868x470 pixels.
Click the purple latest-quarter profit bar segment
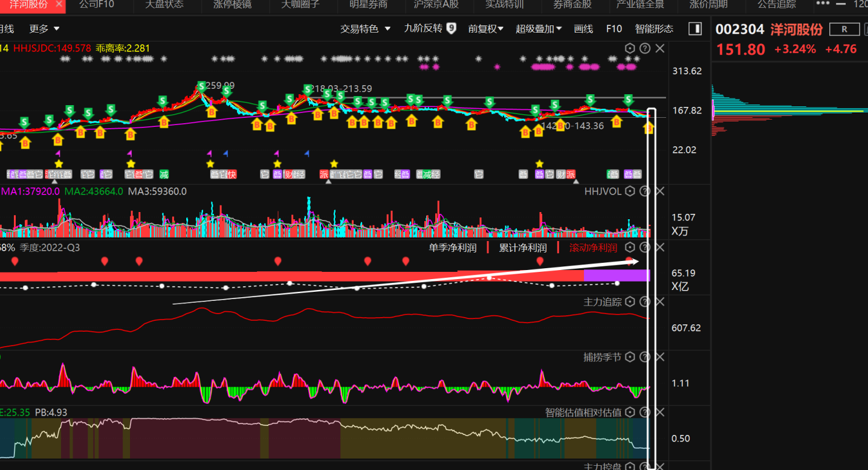(617, 275)
